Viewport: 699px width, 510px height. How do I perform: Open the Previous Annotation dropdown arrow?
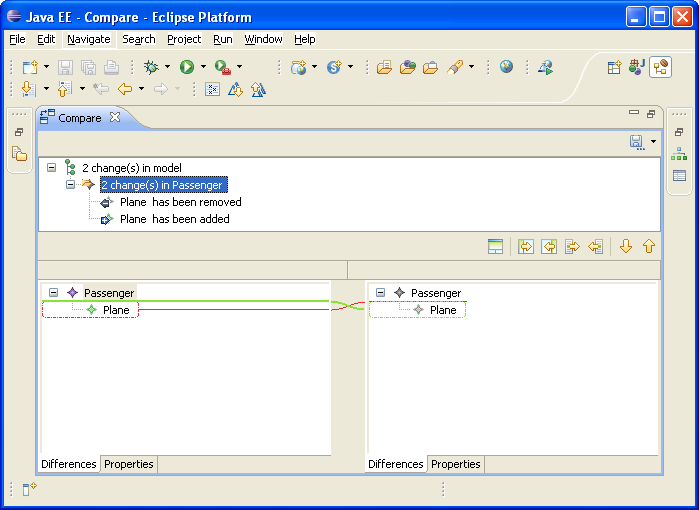point(82,89)
